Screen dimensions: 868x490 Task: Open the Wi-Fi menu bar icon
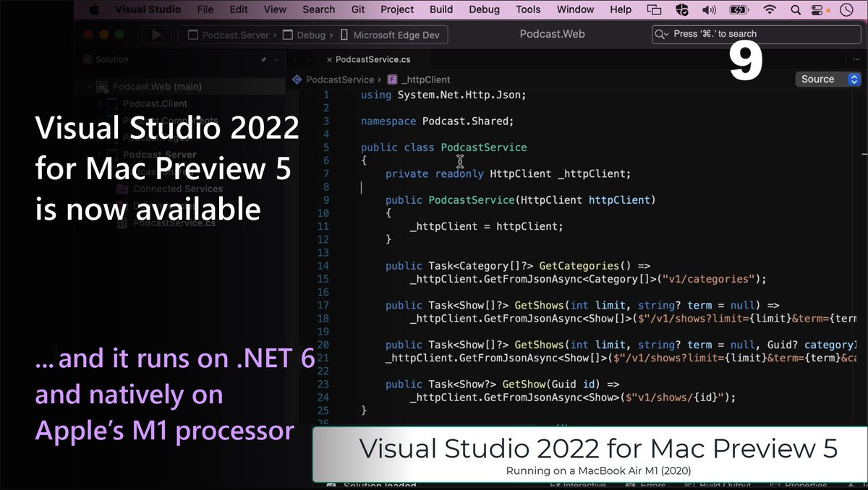coord(770,9)
